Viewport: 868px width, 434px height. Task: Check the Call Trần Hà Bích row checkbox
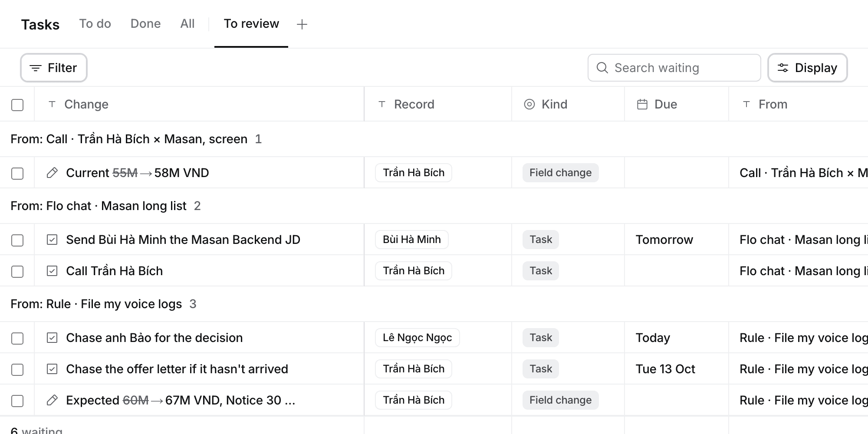(17, 272)
